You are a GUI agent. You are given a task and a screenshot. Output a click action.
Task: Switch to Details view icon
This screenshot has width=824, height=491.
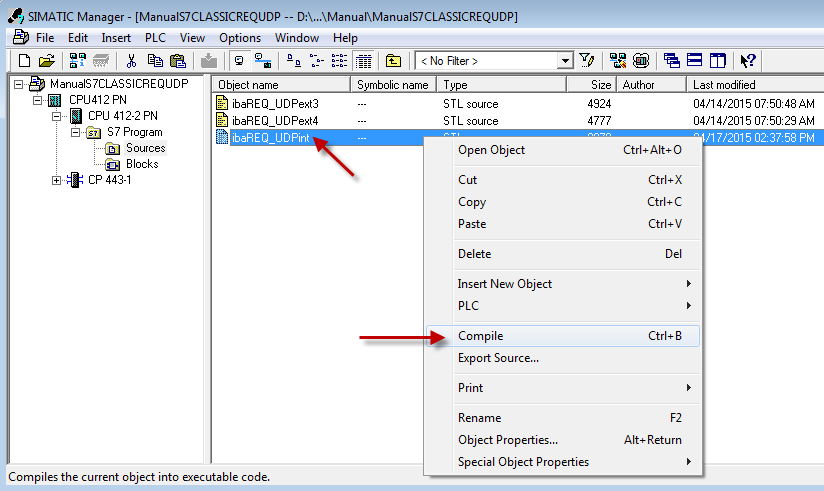(x=363, y=61)
